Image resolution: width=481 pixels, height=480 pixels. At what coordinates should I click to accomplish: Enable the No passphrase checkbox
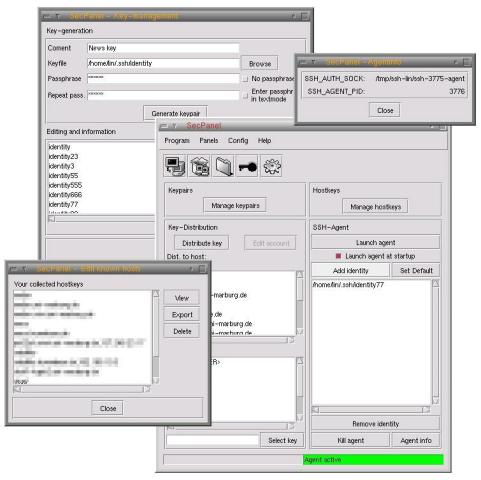(x=245, y=79)
